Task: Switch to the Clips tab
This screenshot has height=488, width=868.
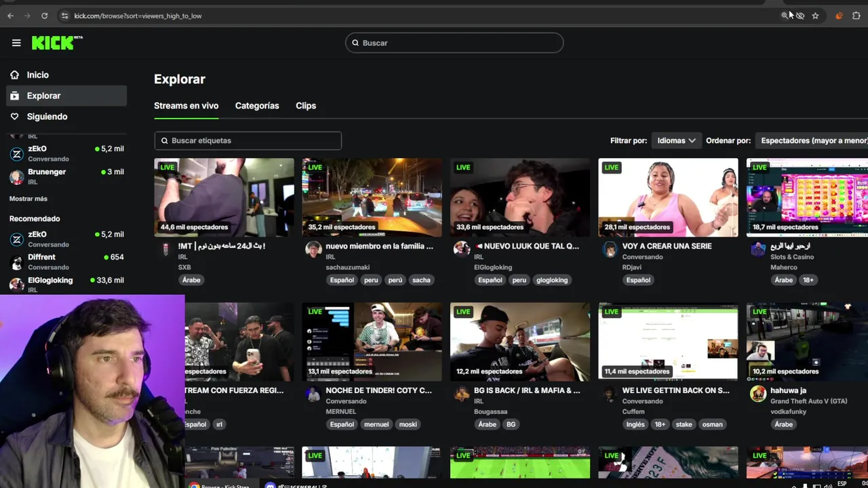Action: coord(306,106)
